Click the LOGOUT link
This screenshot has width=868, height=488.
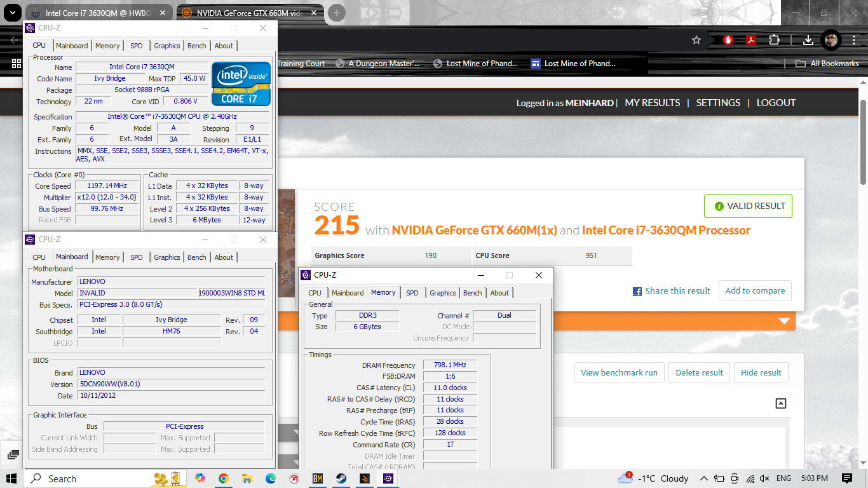(776, 103)
